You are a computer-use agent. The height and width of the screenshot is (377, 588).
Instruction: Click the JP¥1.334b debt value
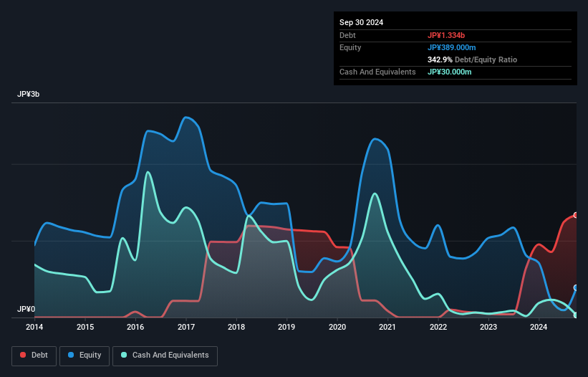446,35
